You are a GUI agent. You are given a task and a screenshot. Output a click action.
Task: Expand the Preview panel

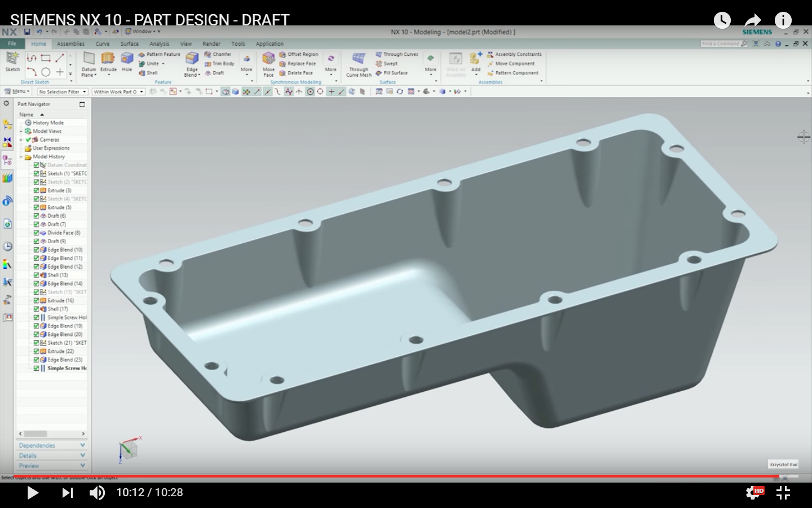click(x=51, y=466)
